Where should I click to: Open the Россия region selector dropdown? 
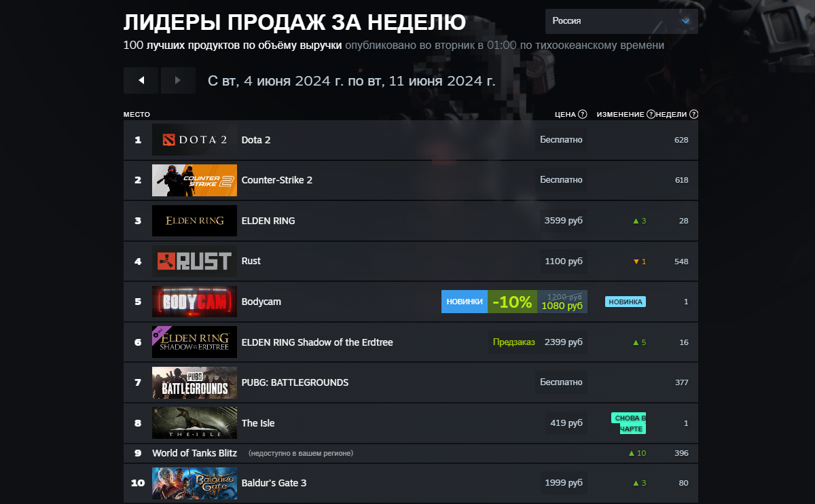tap(621, 21)
